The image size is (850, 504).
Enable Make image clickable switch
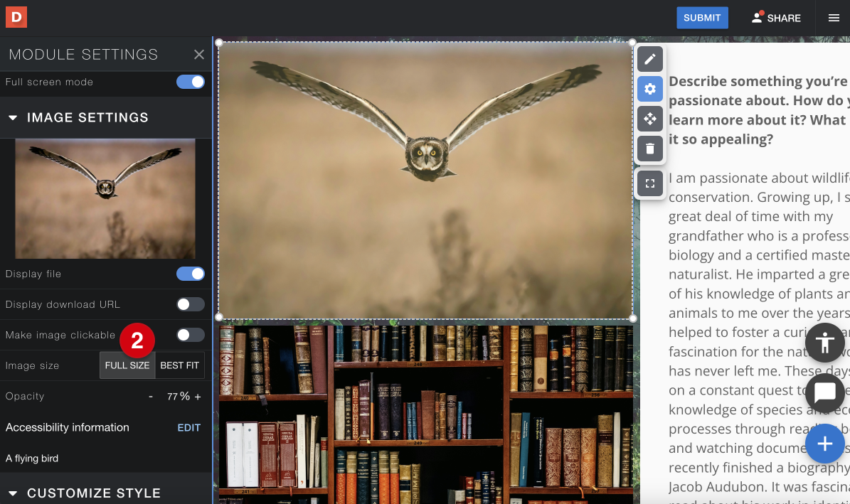click(x=191, y=335)
